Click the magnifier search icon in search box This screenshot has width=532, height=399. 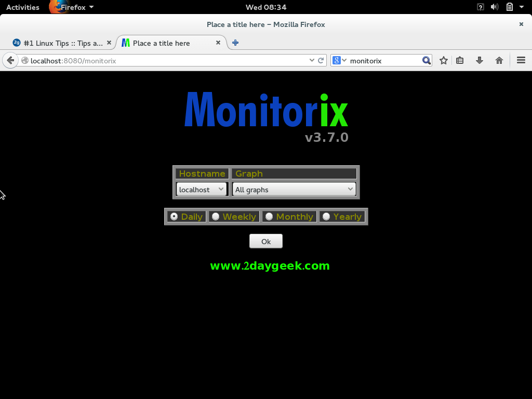point(426,60)
